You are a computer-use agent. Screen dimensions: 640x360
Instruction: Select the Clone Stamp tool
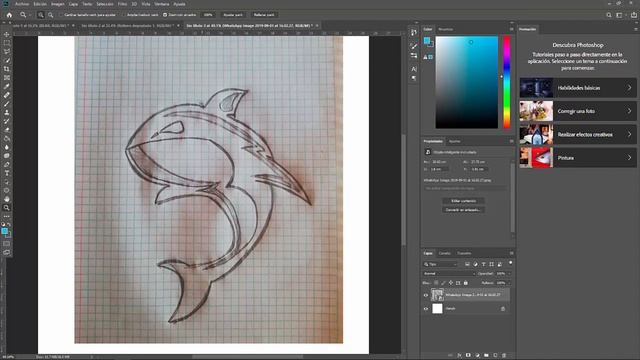[x=7, y=112]
